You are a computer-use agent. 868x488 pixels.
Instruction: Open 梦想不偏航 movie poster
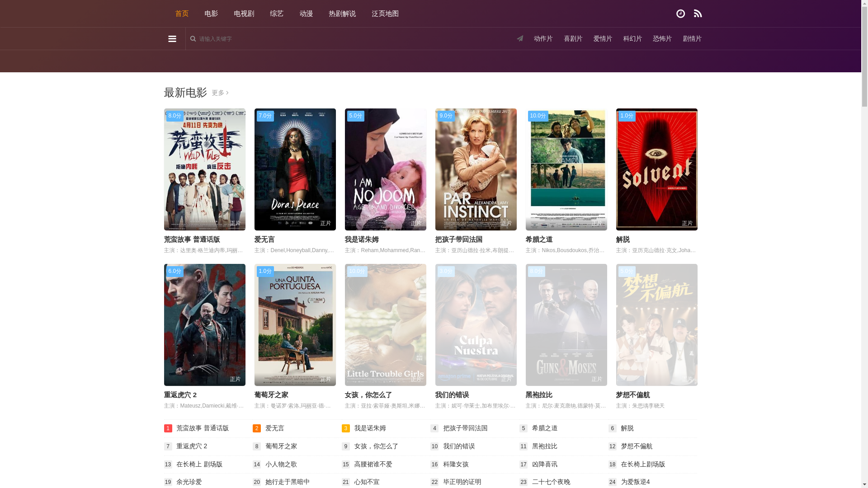(657, 325)
